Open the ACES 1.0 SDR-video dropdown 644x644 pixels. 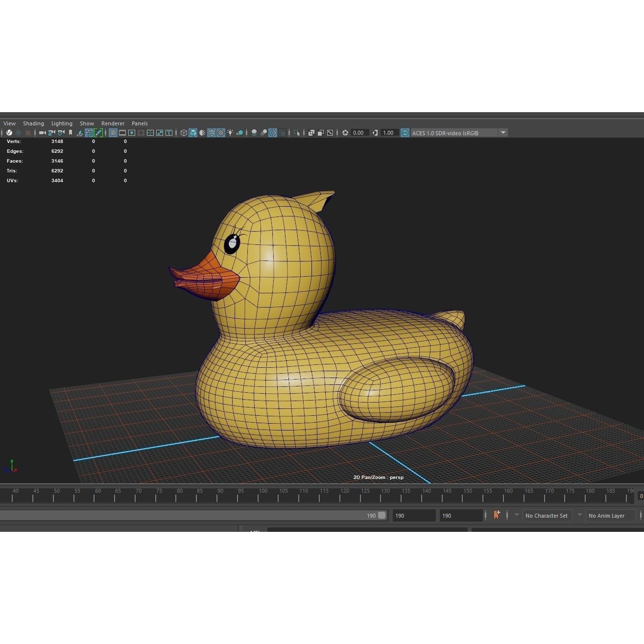pos(503,133)
